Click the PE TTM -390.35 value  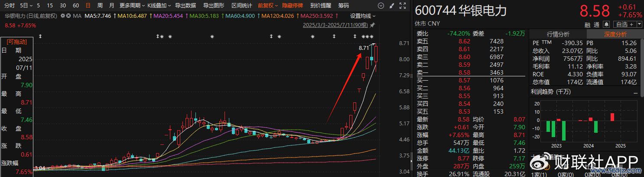(572, 43)
